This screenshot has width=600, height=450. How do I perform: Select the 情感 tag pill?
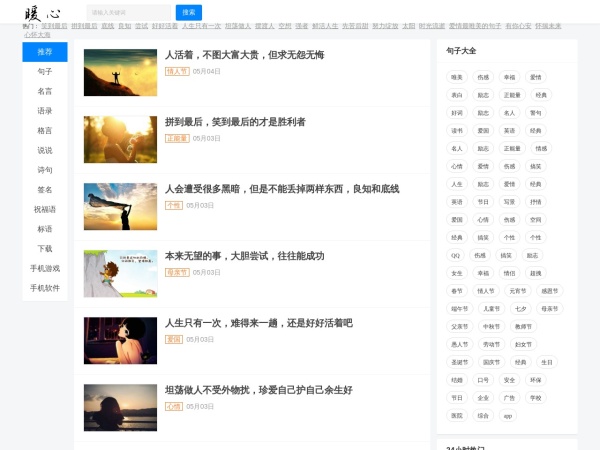[541, 148]
